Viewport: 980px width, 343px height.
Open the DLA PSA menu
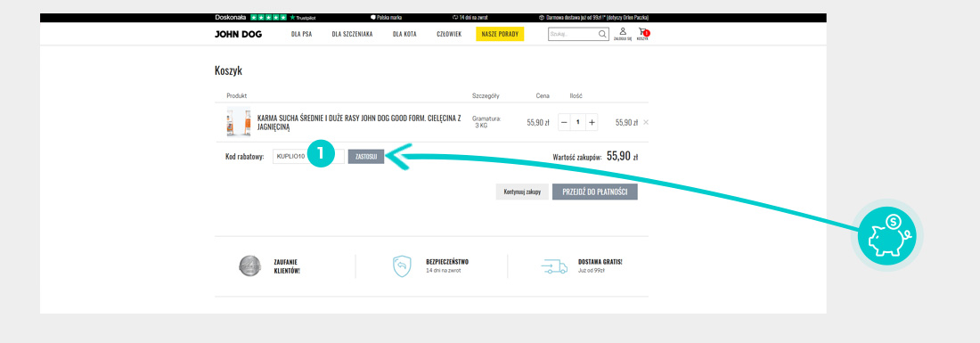point(301,35)
